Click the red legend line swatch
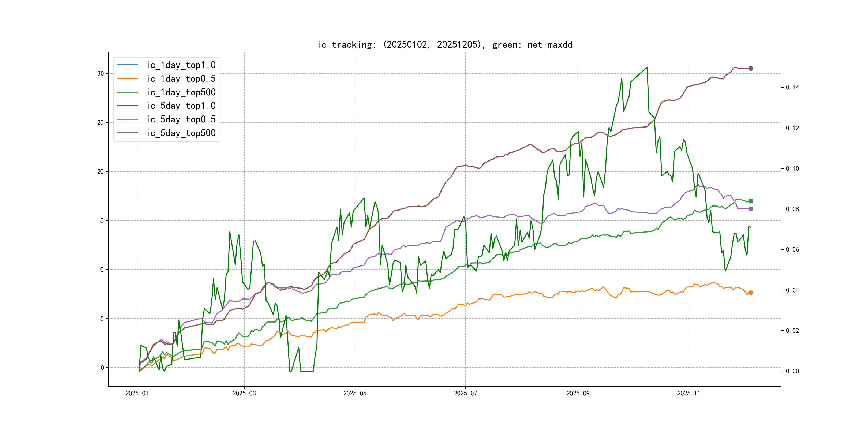 tap(127, 106)
